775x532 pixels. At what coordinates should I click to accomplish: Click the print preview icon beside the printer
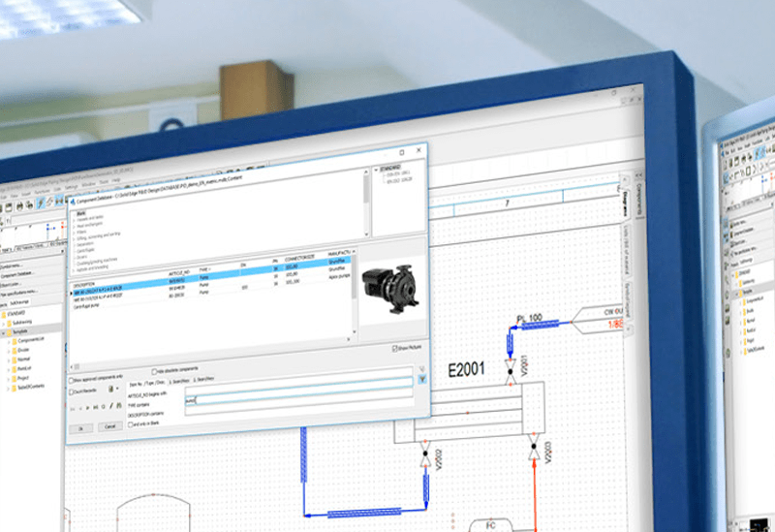point(30,204)
